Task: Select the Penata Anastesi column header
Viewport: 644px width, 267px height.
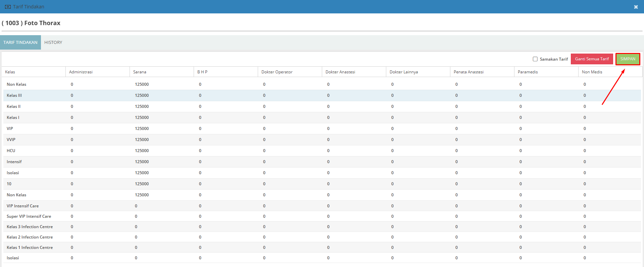Action: tap(468, 72)
